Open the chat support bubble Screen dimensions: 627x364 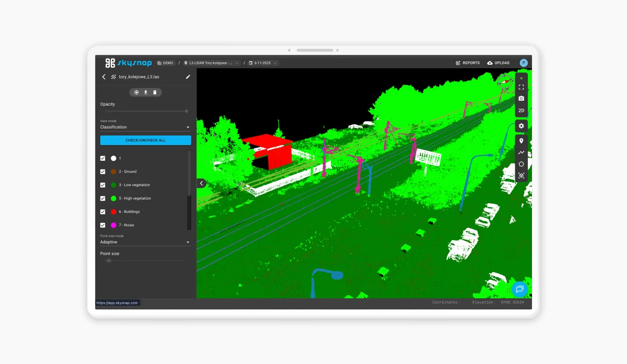519,289
